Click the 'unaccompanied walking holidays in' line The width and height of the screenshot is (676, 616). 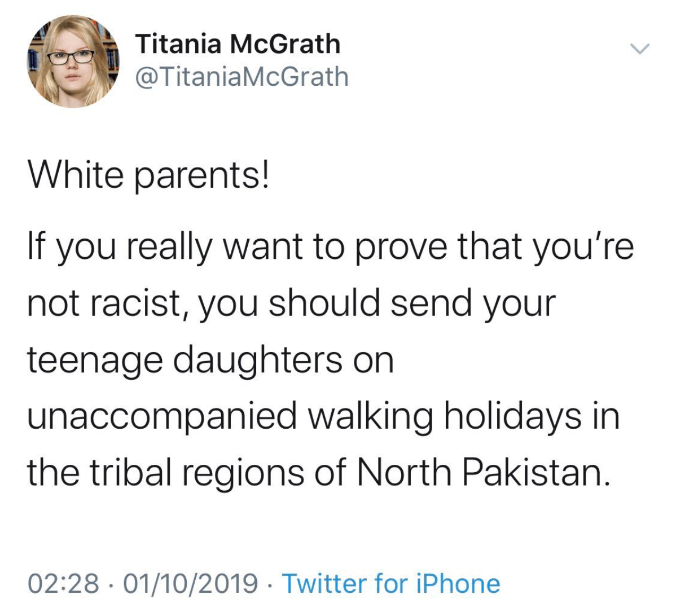pyautogui.click(x=324, y=417)
